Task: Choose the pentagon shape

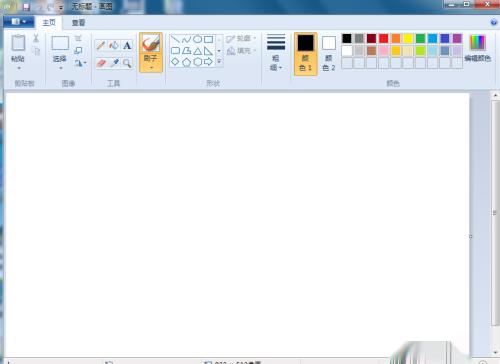Action: 186,62
